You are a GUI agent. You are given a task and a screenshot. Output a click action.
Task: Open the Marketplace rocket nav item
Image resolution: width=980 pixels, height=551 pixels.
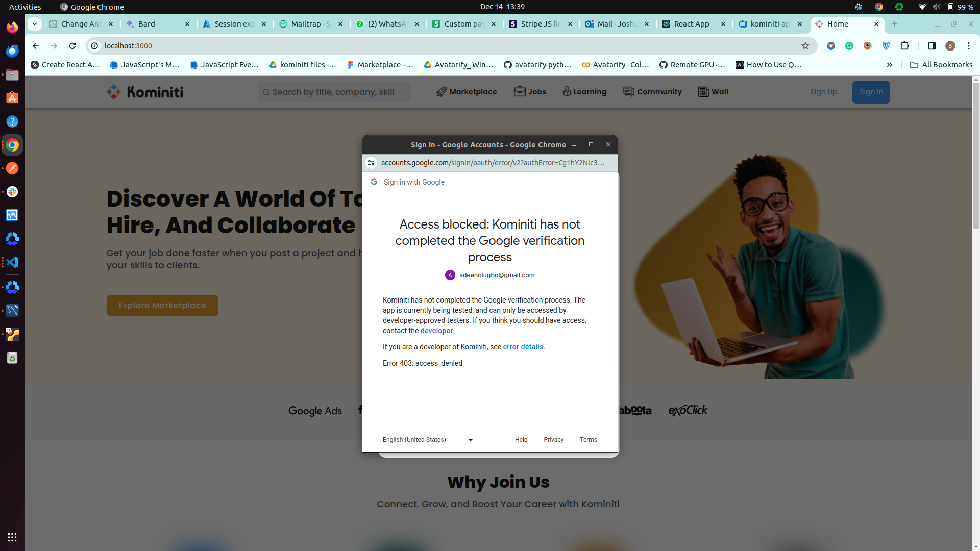pyautogui.click(x=467, y=92)
